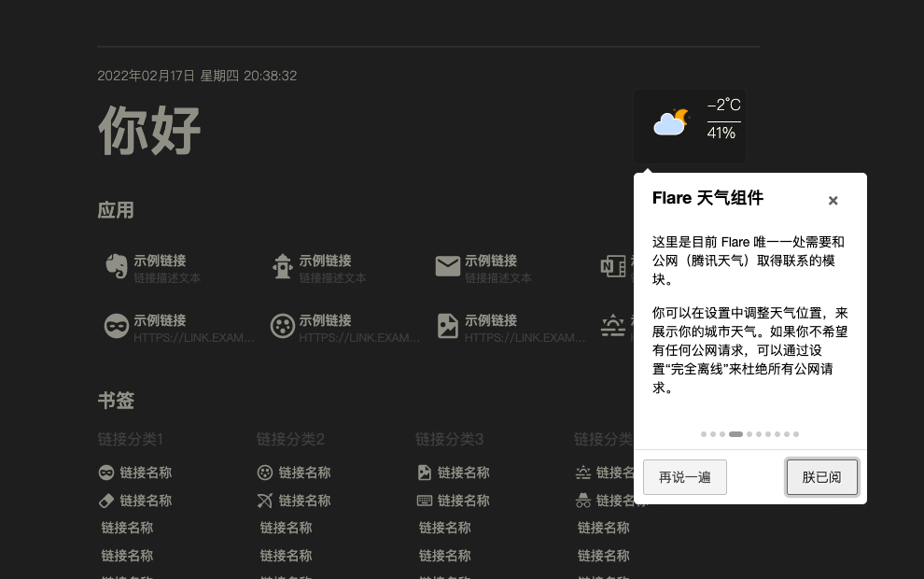
Task: Select the 链接分类4 bookmark icon shaped like glasses
Action: pyautogui.click(x=583, y=501)
